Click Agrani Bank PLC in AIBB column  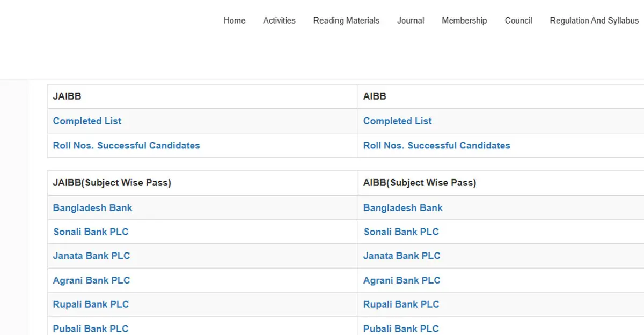click(401, 280)
